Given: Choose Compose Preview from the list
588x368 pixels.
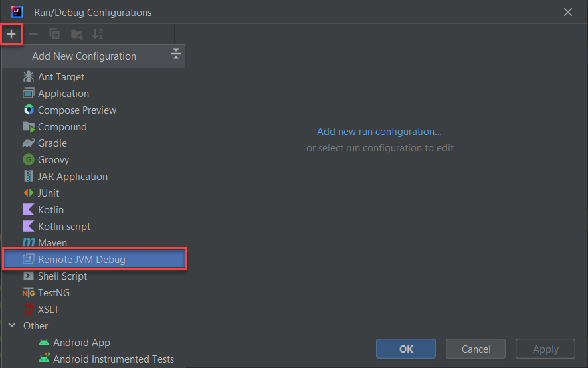Looking at the screenshot, I should 94,110.
